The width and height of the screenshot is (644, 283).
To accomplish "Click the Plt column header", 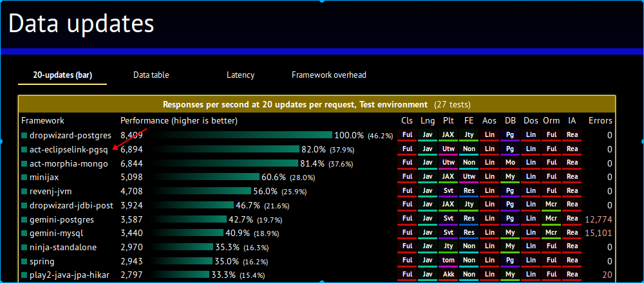I will pyautogui.click(x=448, y=120).
